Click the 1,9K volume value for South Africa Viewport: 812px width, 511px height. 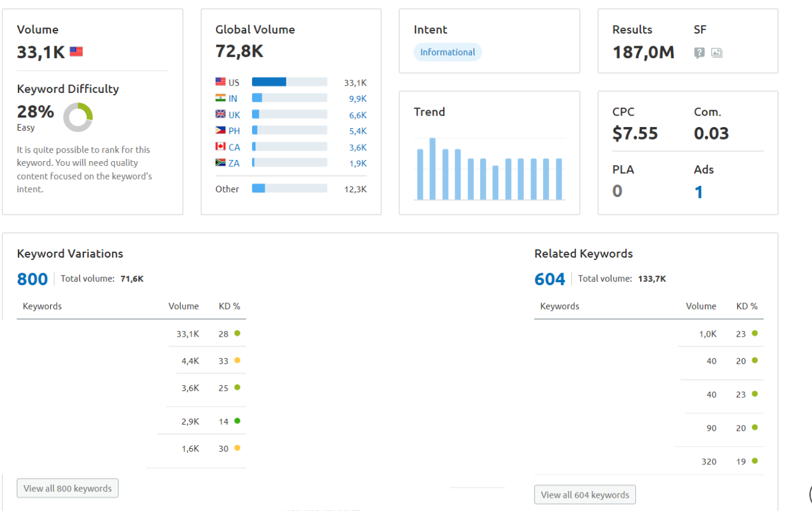point(357,164)
